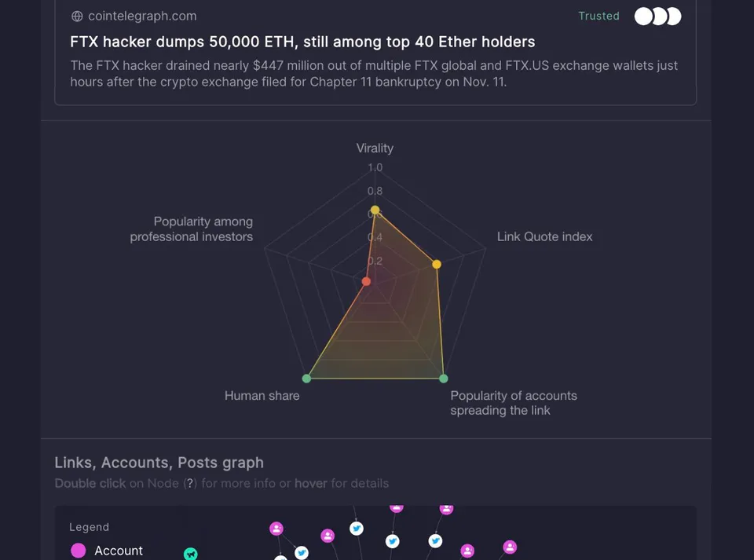
Task: Click the Human share axis label
Action: click(262, 396)
